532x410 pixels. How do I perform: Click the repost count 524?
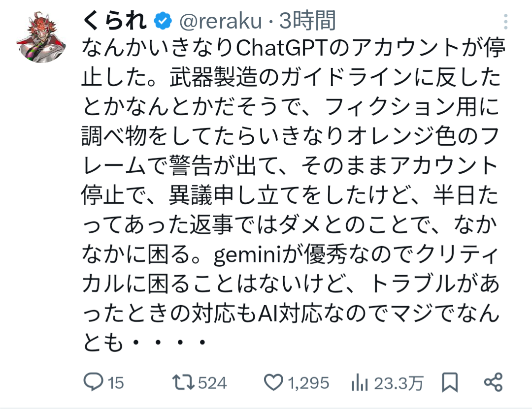(x=212, y=383)
